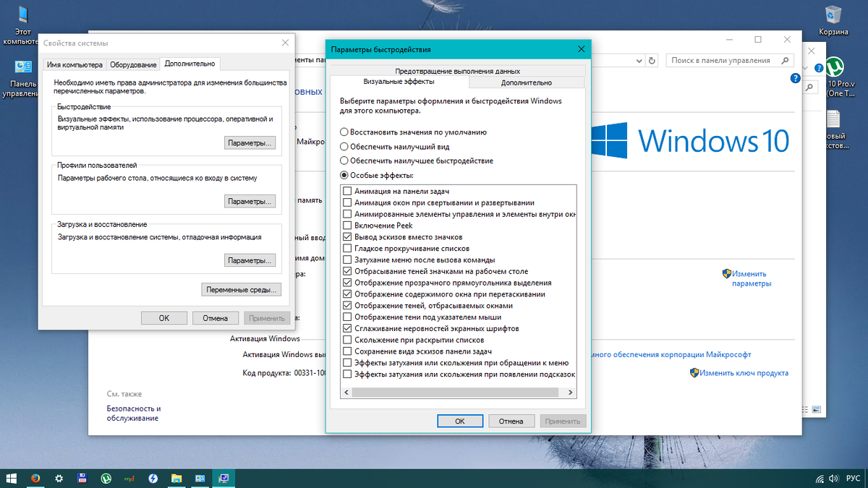The width and height of the screenshot is (868, 488).
Task: Select the 'Панель управления' desktop icon
Action: click(23, 78)
